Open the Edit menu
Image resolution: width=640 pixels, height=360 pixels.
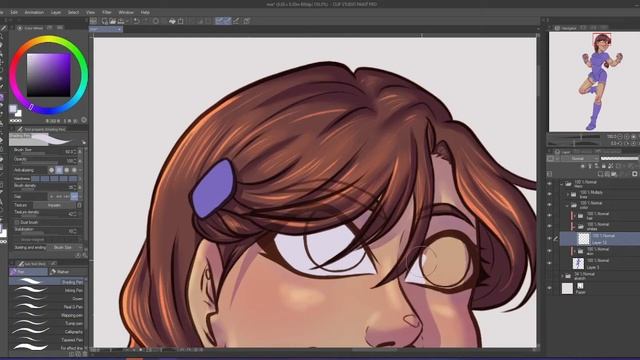pos(14,12)
